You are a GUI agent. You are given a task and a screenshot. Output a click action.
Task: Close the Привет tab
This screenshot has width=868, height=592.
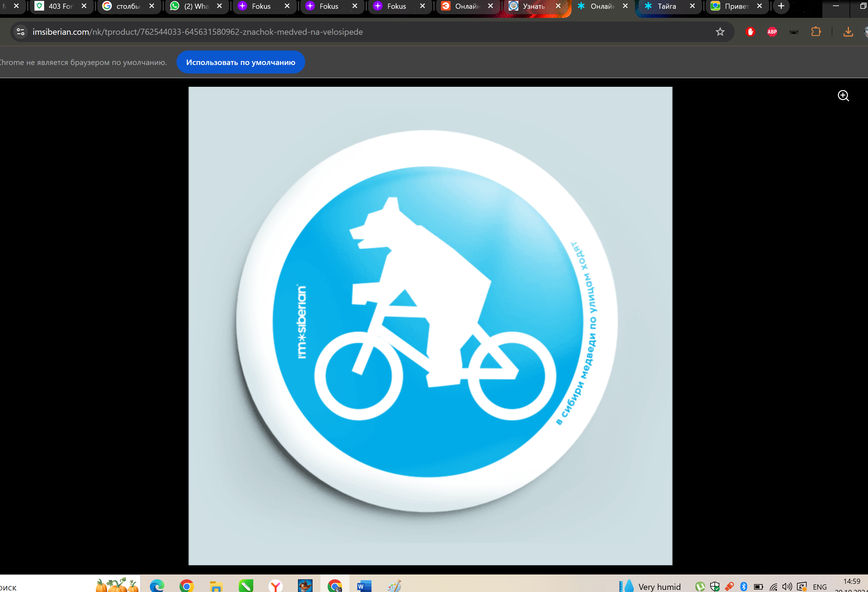coord(759,6)
